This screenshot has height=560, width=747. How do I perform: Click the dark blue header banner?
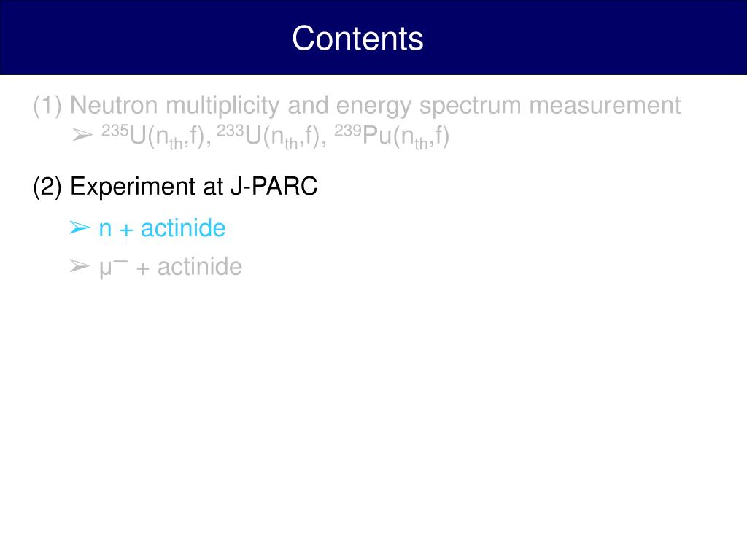pyautogui.click(x=373, y=38)
